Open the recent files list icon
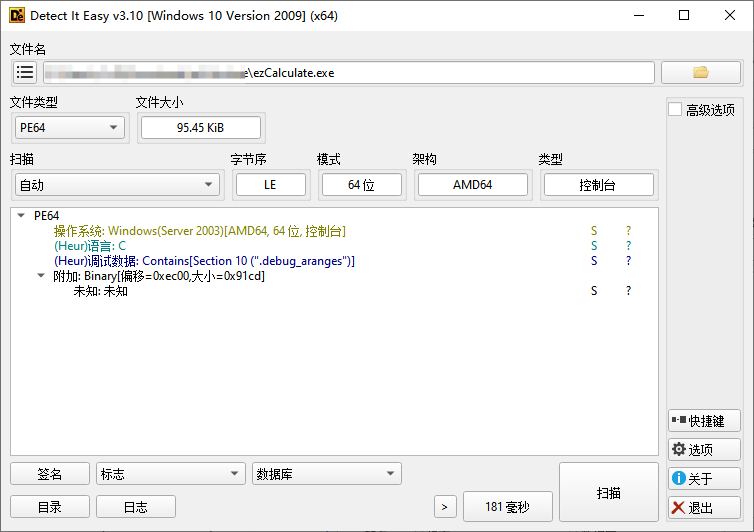 (x=25, y=73)
